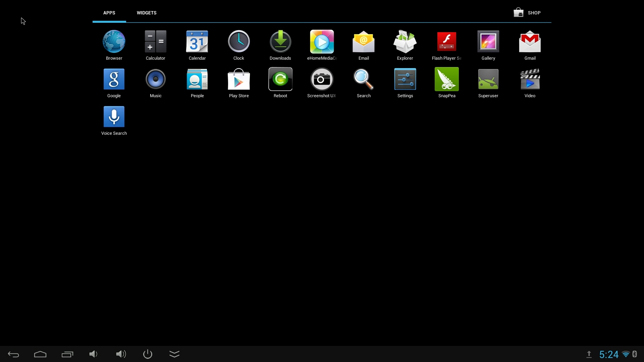Expand the notification tray
Image resolution: width=644 pixels, height=362 pixels.
point(609,354)
